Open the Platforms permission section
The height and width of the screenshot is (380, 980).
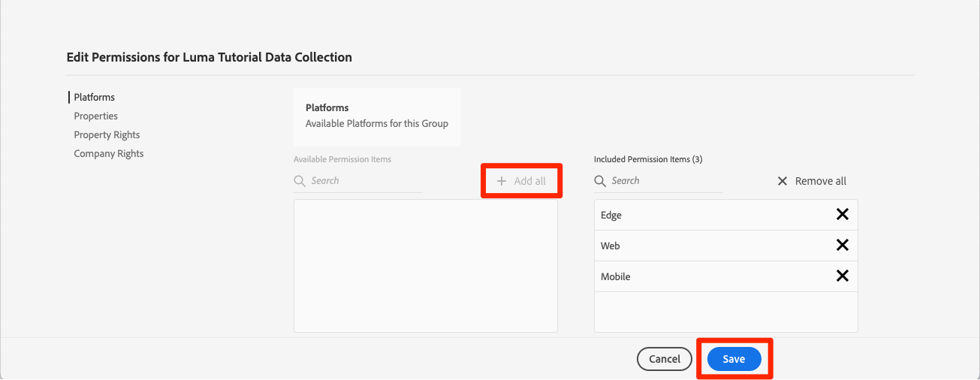click(x=94, y=97)
